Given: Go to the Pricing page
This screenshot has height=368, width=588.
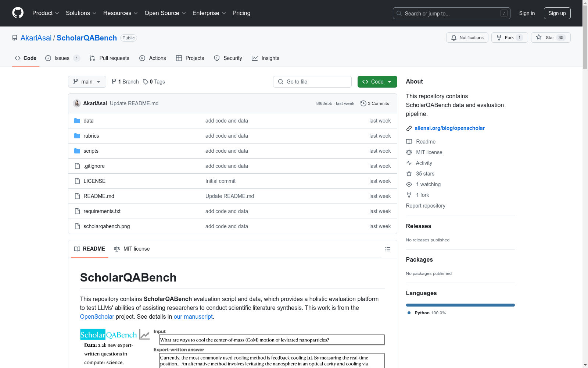Looking at the screenshot, I should [x=241, y=13].
